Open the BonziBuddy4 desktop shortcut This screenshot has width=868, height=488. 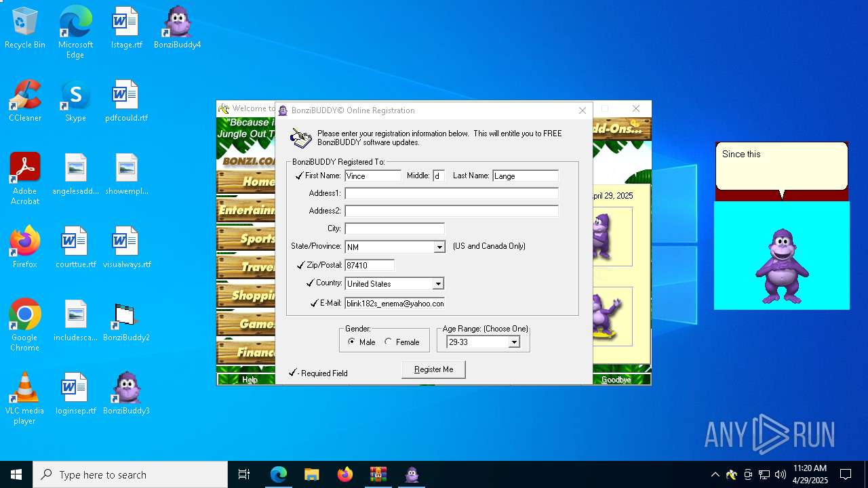[x=177, y=28]
